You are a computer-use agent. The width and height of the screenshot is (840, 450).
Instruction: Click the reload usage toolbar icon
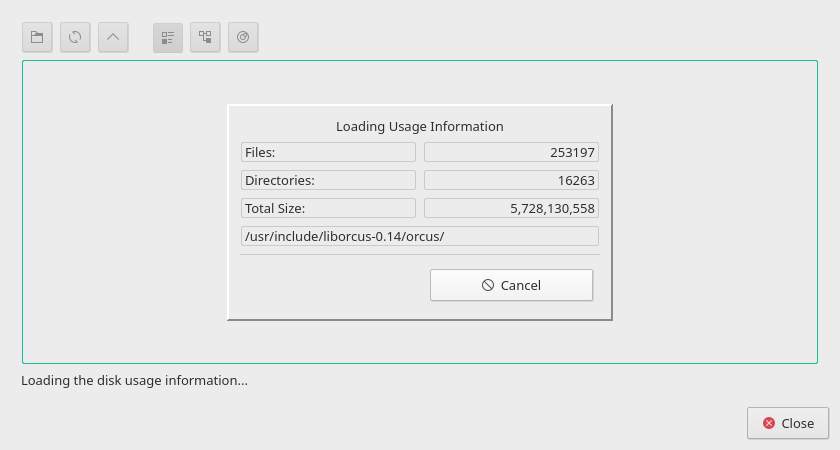[x=75, y=38]
